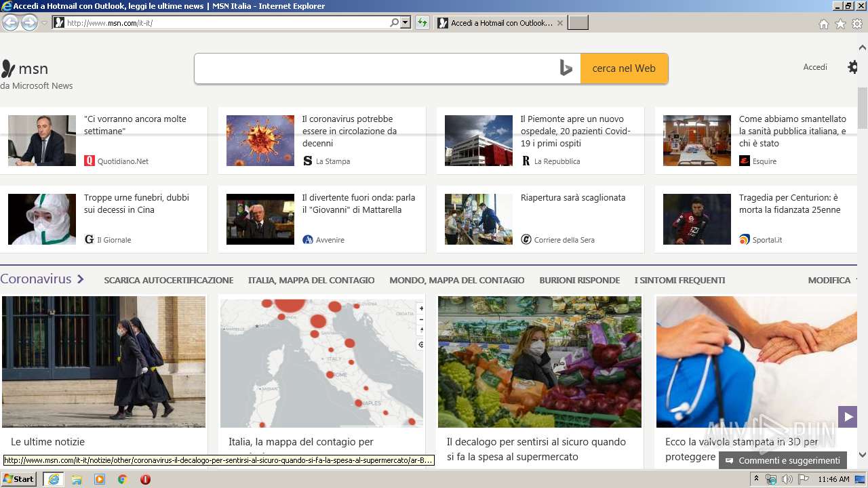Select SCARICA AUTOCERTIFICAZIONE menu item
This screenshot has height=488, width=868.
click(169, 280)
